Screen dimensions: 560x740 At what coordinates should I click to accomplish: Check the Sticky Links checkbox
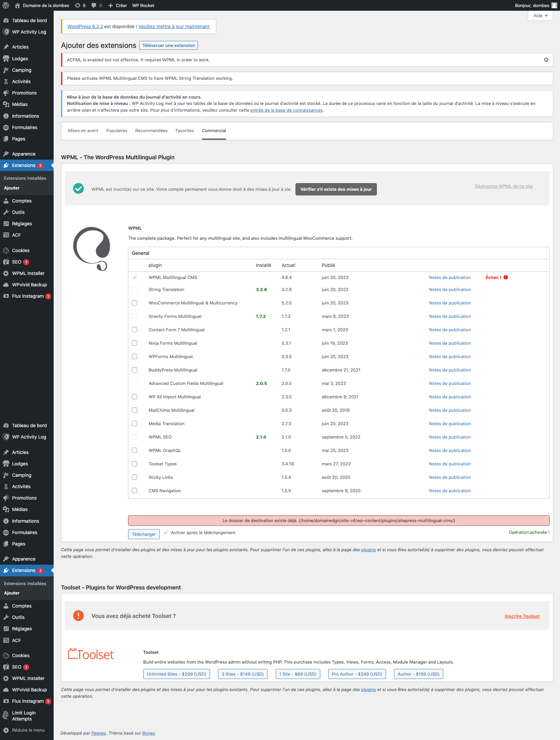(x=134, y=477)
